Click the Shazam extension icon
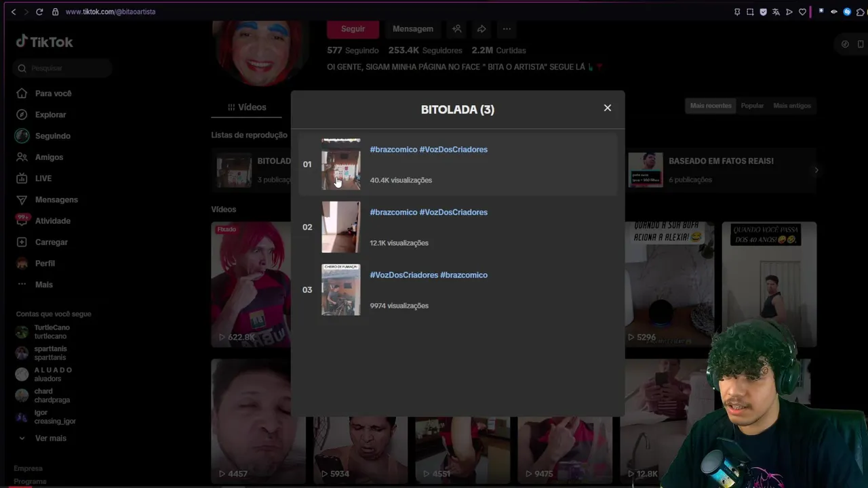868x488 pixels. [x=847, y=12]
